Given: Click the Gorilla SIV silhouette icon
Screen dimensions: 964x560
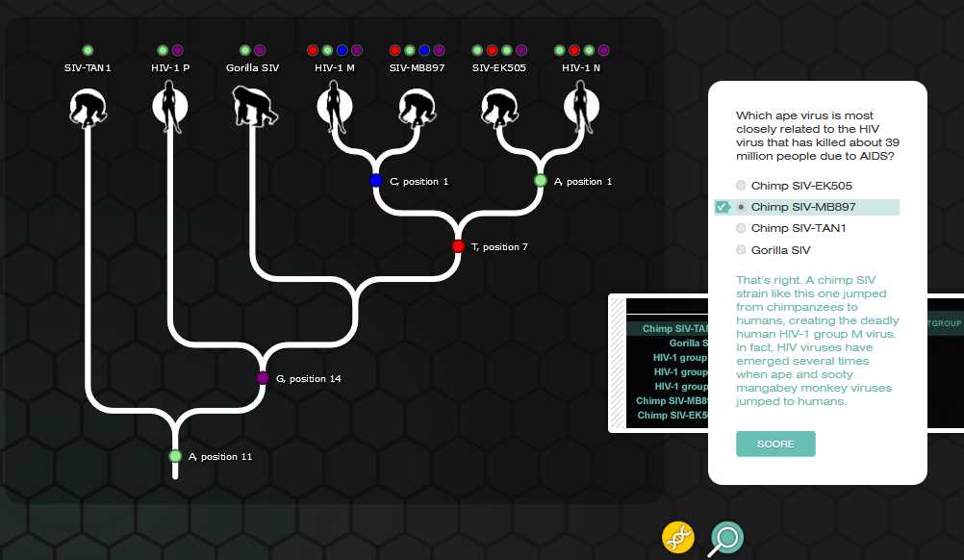Looking at the screenshot, I should tap(254, 107).
